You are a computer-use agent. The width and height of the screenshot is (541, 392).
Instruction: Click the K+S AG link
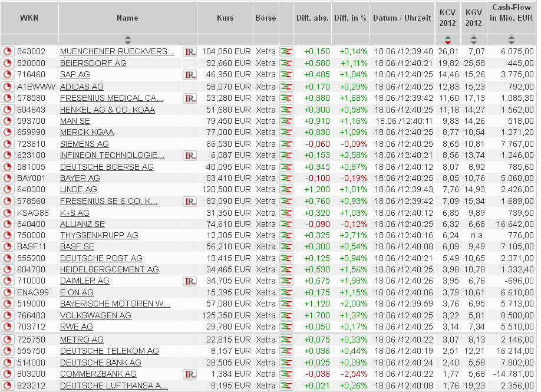74,213
